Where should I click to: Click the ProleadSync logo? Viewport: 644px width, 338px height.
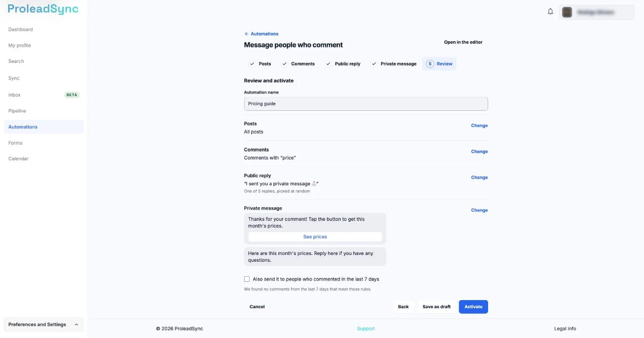(x=43, y=9)
